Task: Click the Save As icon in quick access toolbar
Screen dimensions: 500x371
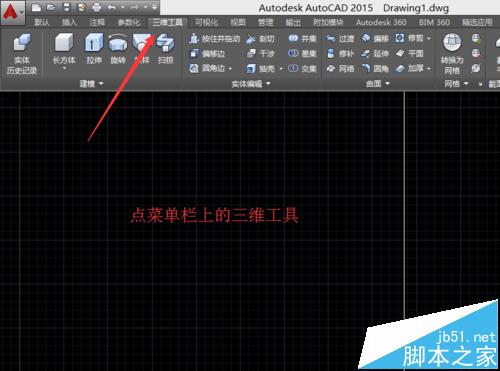Action: click(x=82, y=7)
